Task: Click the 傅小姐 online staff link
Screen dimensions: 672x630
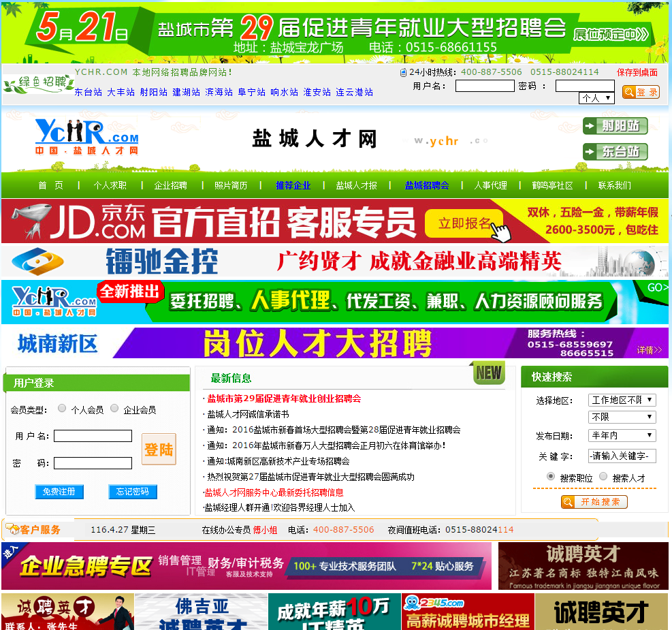Action: tap(265, 530)
